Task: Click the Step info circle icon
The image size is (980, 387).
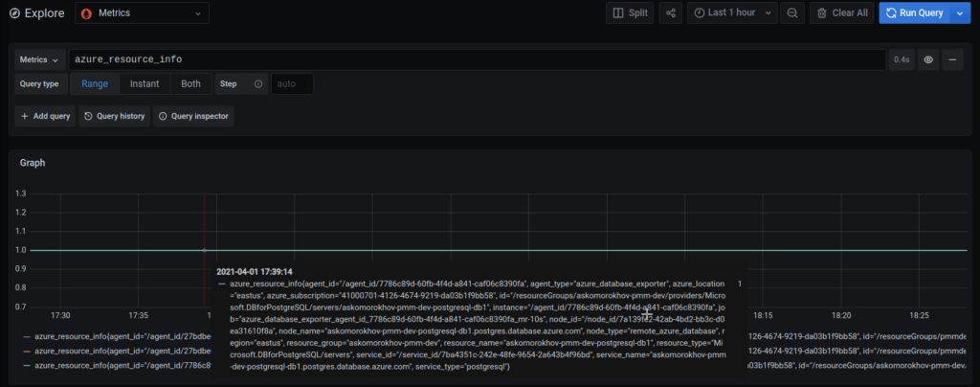Action: tap(257, 84)
